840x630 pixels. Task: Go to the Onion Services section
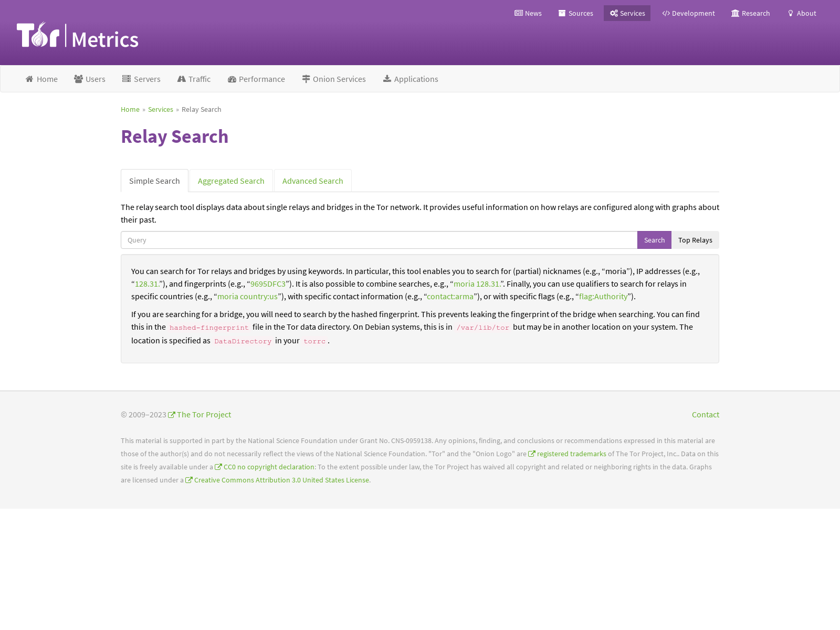click(334, 79)
